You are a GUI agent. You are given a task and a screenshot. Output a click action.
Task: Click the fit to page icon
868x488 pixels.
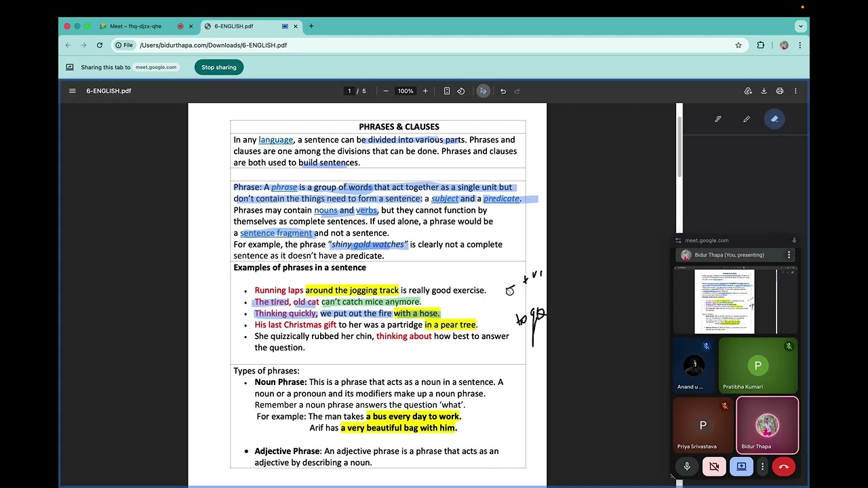pyautogui.click(x=447, y=91)
